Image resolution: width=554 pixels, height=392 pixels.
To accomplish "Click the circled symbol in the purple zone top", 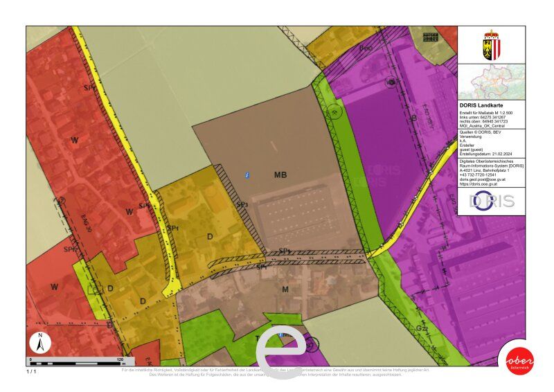I will [x=391, y=82].
